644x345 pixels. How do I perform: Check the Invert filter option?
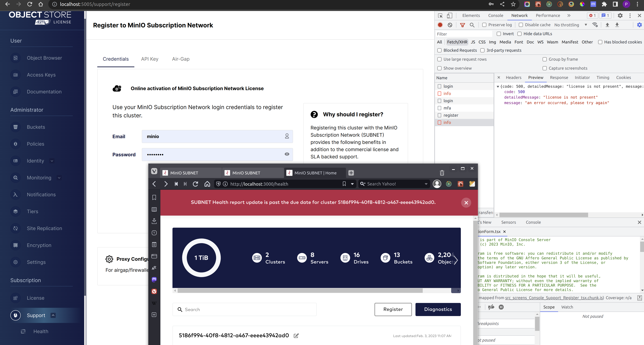[x=499, y=34]
